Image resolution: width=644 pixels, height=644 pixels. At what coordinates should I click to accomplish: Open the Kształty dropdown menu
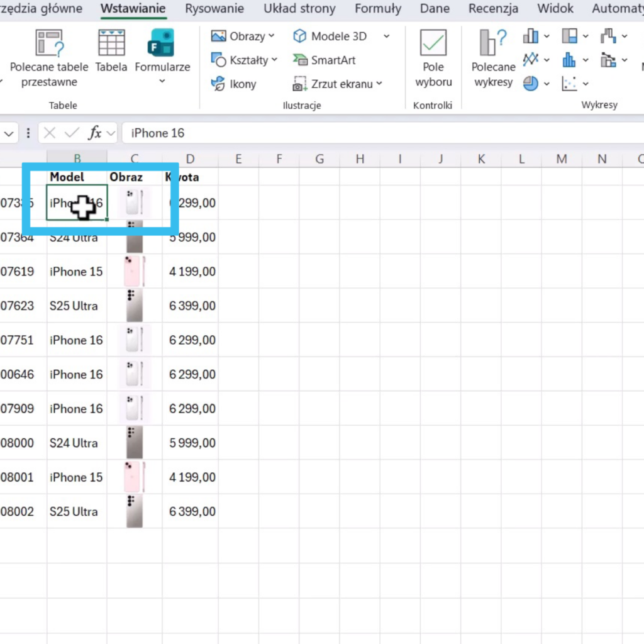[275, 60]
